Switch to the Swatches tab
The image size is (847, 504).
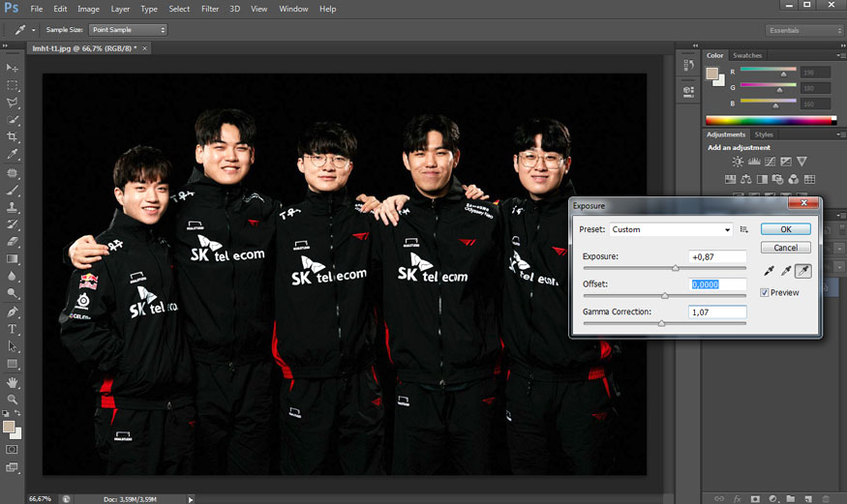747,55
